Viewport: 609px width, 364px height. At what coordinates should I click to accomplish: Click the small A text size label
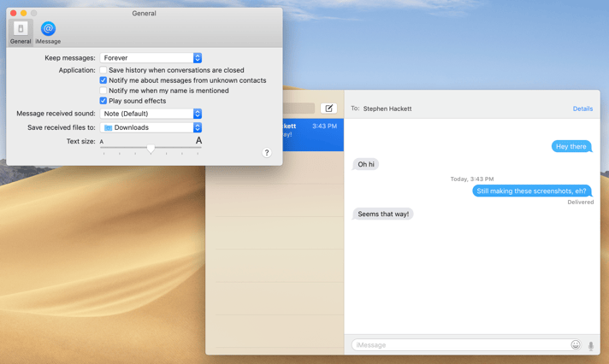point(102,142)
